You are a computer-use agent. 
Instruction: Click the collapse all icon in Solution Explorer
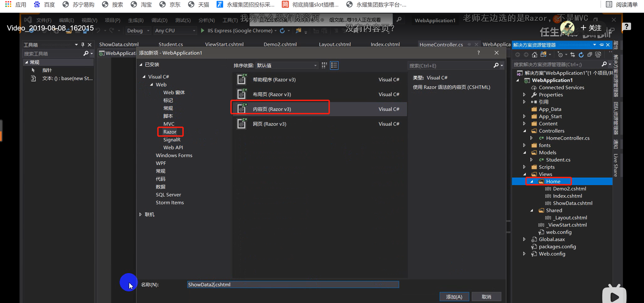tap(590, 54)
